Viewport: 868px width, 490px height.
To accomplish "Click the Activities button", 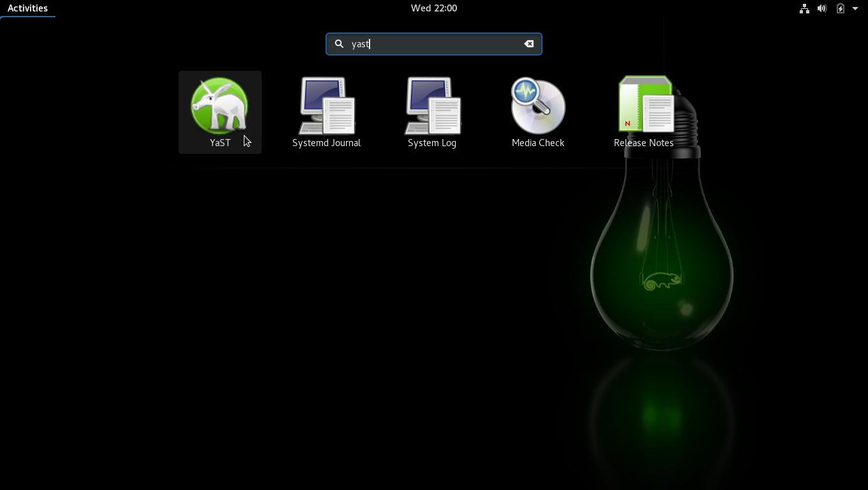I will 27,8.
